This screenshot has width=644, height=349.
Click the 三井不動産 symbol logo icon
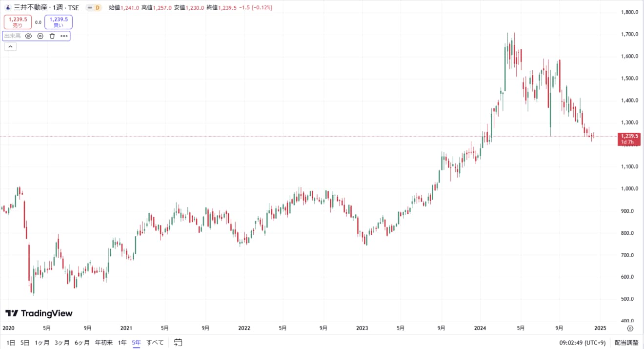(x=8, y=8)
